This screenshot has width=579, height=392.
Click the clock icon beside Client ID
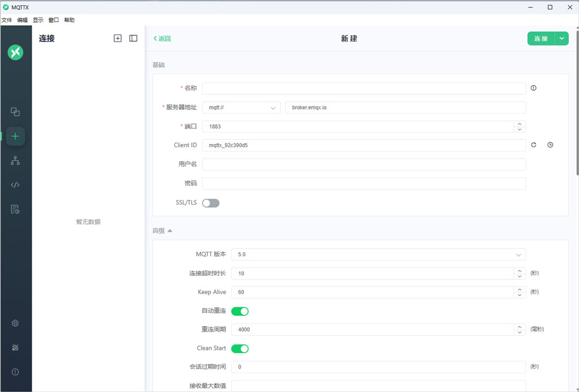(x=550, y=145)
